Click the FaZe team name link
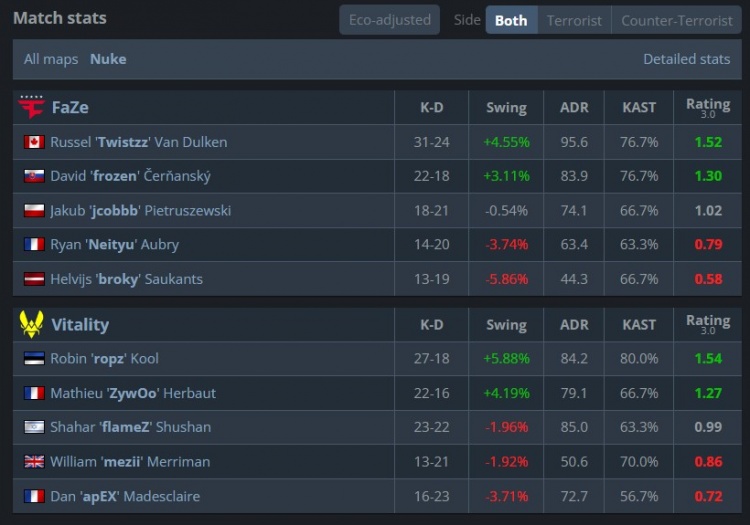The width and height of the screenshot is (750, 525). coord(70,107)
